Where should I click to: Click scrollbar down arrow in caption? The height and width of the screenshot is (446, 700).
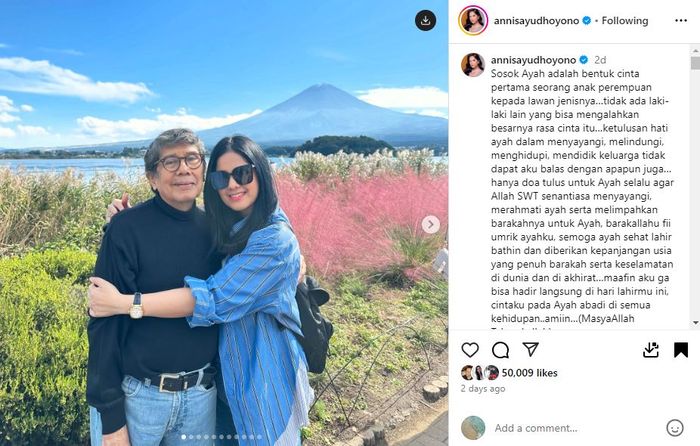(x=695, y=322)
